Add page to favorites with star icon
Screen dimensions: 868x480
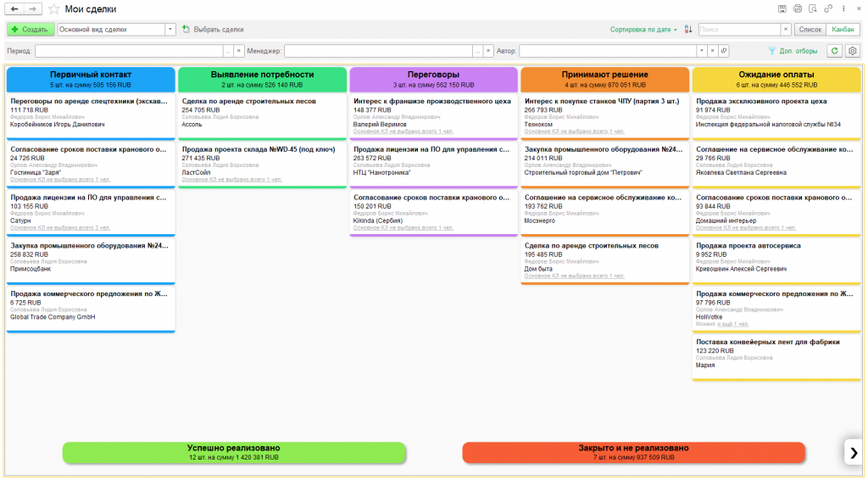pos(54,9)
